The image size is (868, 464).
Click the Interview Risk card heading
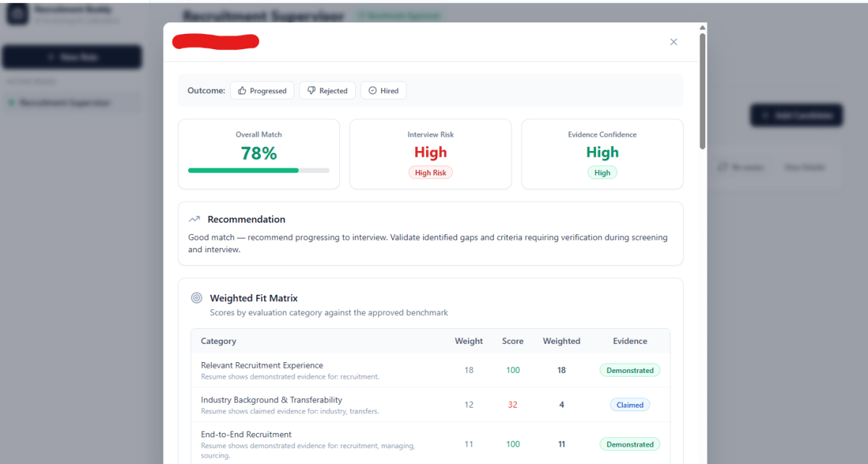point(430,134)
